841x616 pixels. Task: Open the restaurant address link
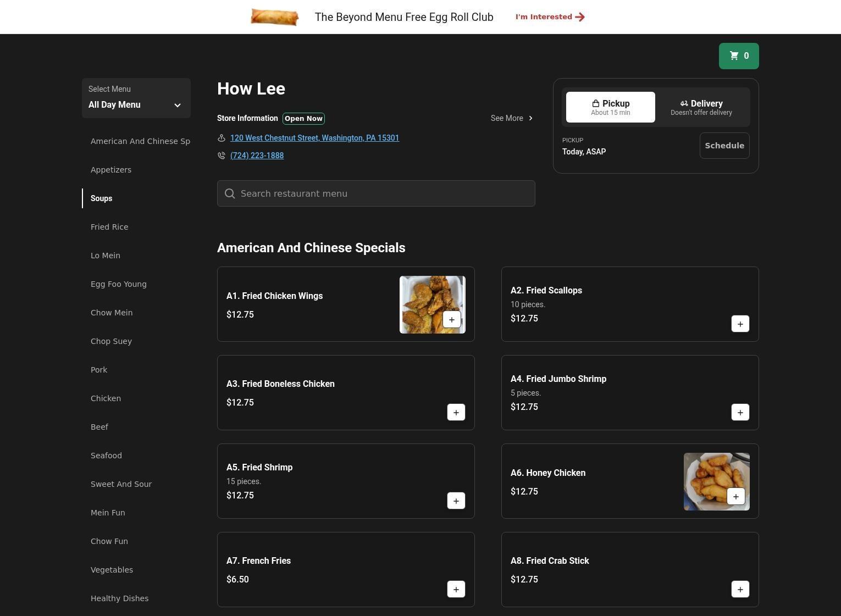pos(314,138)
